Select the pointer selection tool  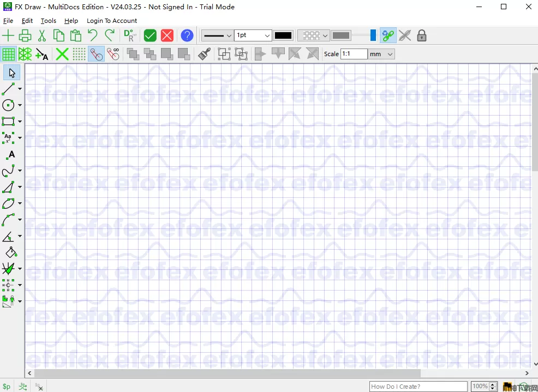tap(11, 73)
